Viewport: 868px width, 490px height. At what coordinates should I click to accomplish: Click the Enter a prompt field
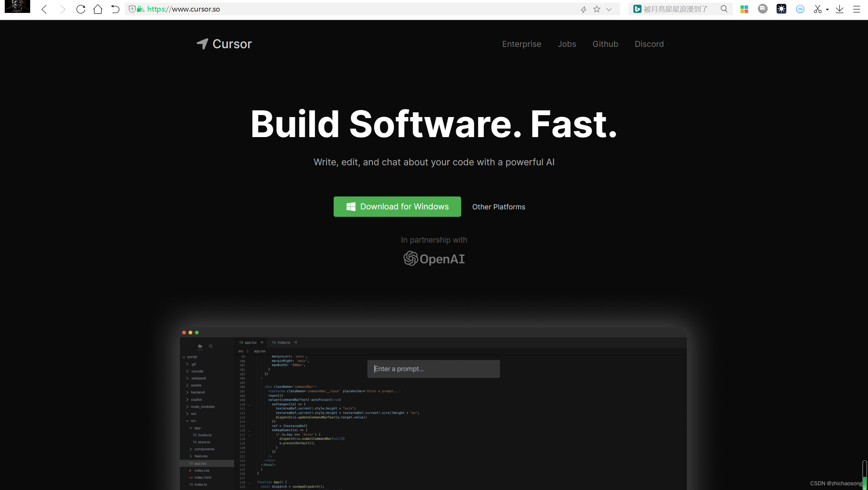433,369
